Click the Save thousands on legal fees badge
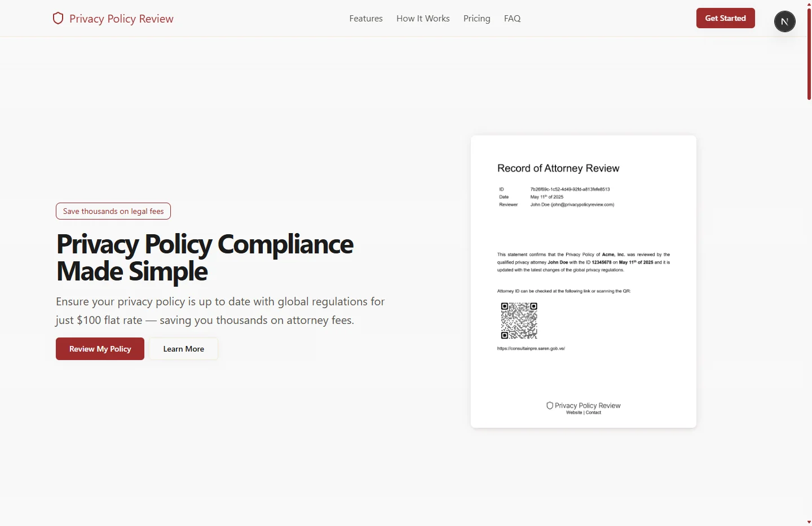This screenshot has height=526, width=812. pyautogui.click(x=113, y=211)
